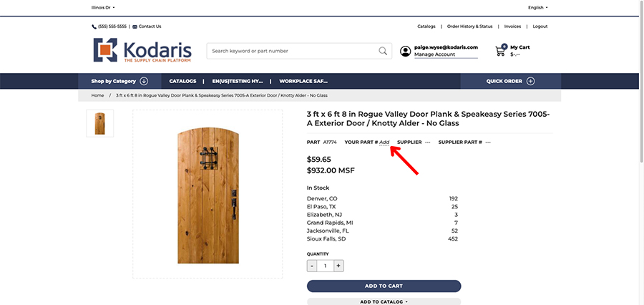644x305 pixels.
Task: Expand the Add to Catalog dropdown
Action: 384,301
